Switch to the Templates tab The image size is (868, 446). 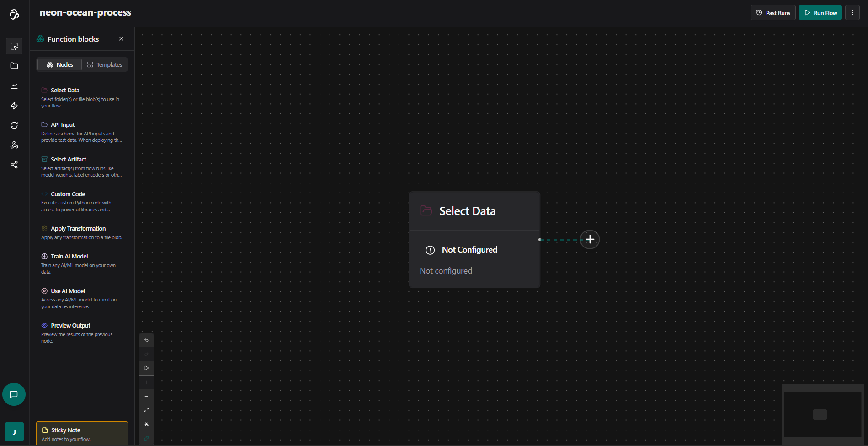(x=105, y=65)
